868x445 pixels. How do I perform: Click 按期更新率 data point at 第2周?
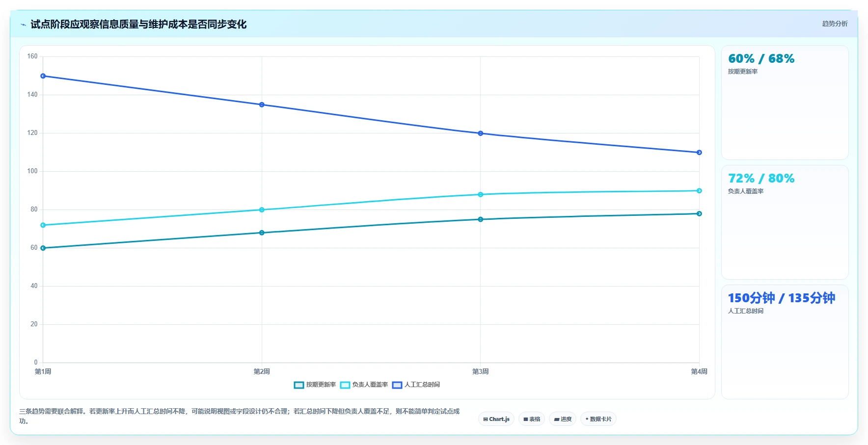coord(262,233)
